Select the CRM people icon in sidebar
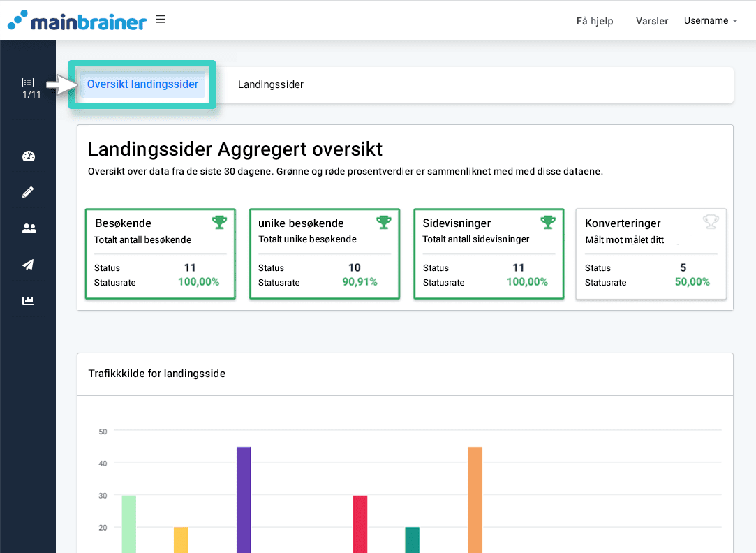 (x=28, y=228)
